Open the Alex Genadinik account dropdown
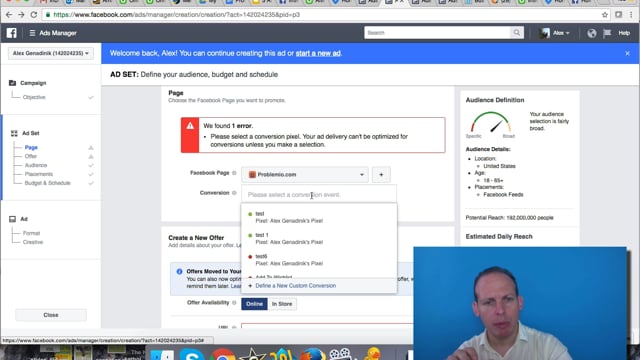This screenshot has height=360, width=640. tap(50, 53)
